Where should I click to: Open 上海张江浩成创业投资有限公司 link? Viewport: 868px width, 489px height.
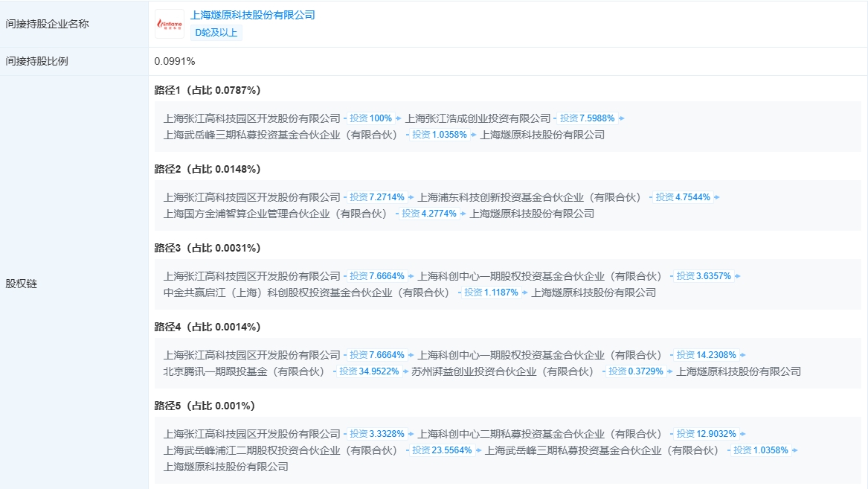click(x=478, y=118)
